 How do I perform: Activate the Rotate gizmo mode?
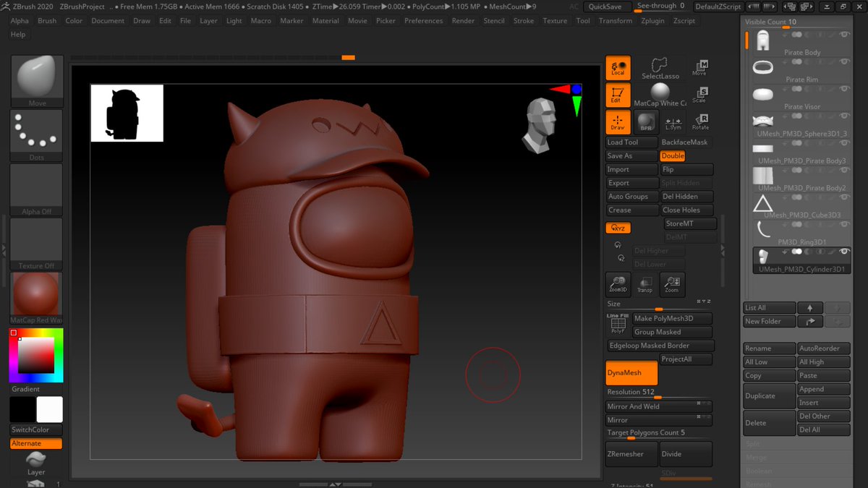(699, 121)
